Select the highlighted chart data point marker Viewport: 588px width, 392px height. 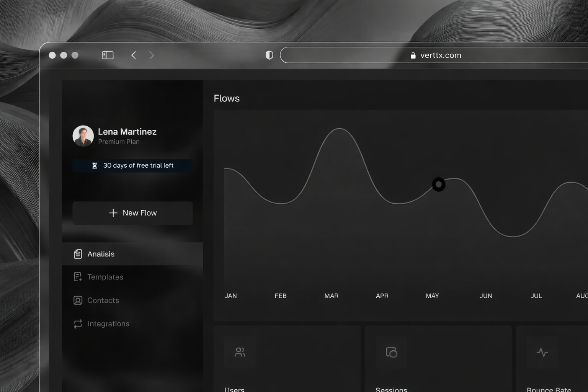pos(439,185)
